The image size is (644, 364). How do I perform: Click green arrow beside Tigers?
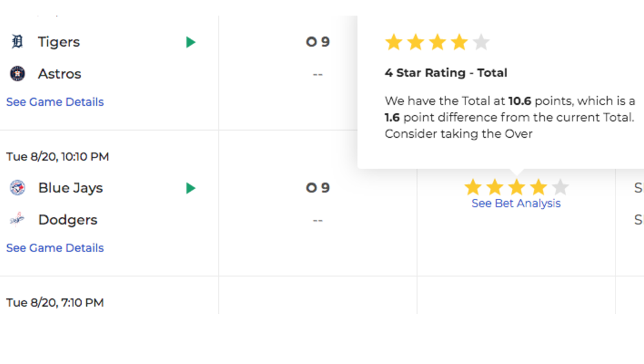pos(191,42)
